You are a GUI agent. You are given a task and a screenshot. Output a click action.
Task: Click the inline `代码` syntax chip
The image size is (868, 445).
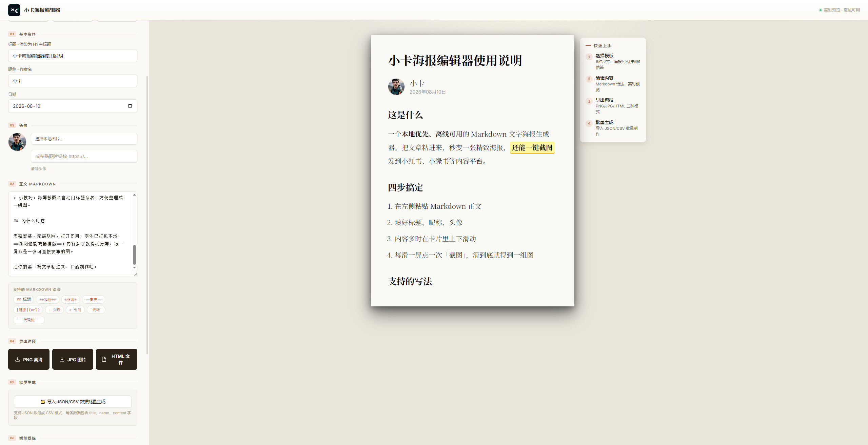click(x=96, y=310)
